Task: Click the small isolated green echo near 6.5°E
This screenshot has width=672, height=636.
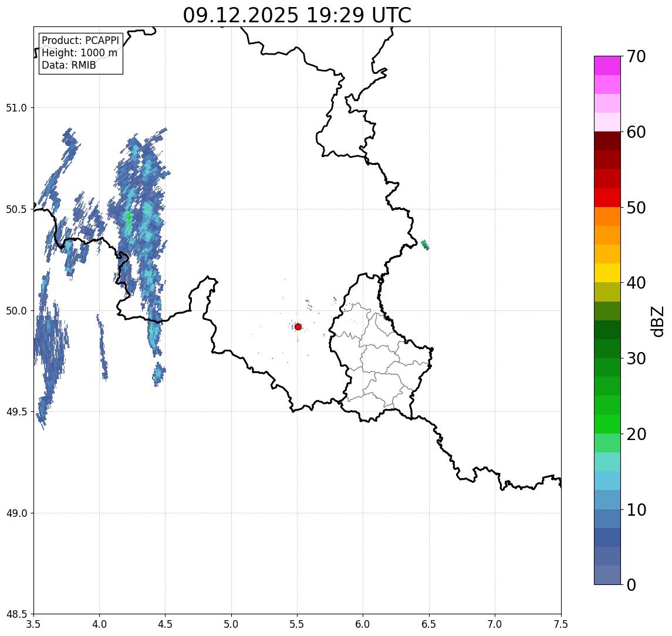Action: (x=425, y=245)
